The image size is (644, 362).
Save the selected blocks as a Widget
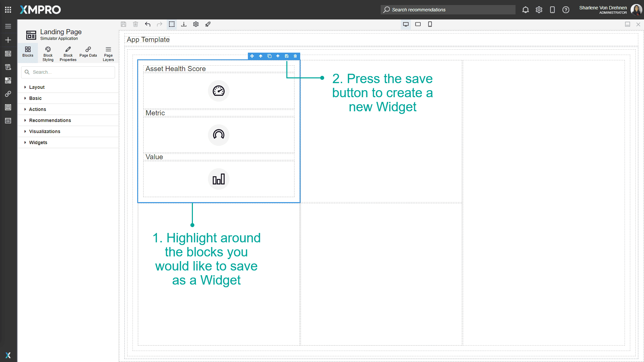coord(286,56)
